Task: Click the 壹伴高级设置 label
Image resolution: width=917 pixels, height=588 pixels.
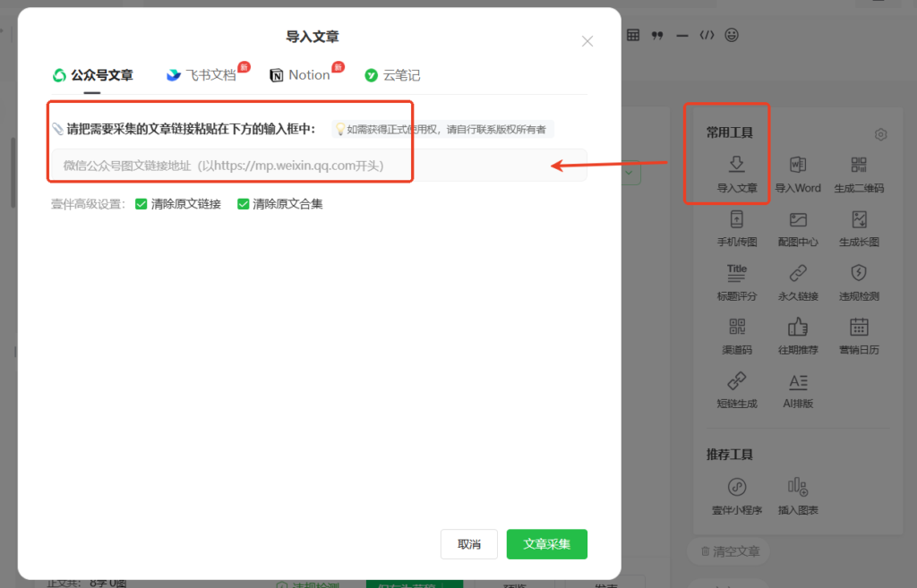Action: [x=88, y=204]
